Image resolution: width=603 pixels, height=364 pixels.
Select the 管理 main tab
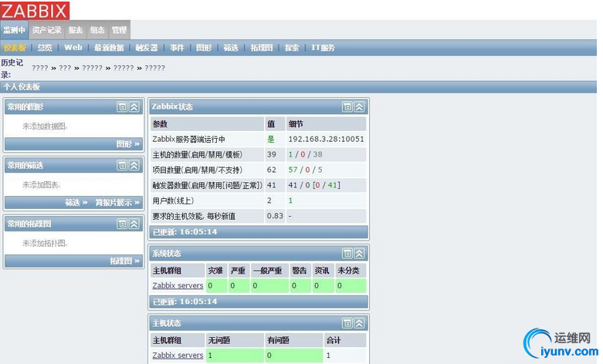(119, 30)
